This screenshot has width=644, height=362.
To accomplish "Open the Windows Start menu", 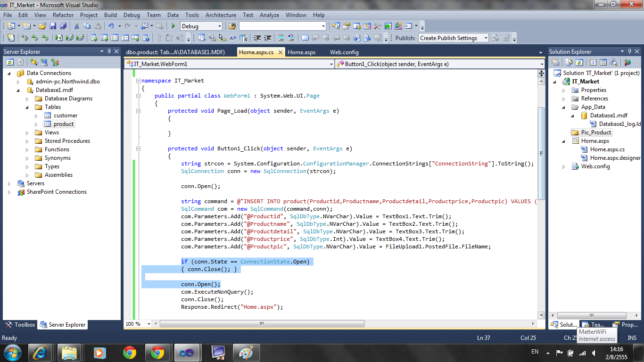I will pyautogui.click(x=12, y=352).
